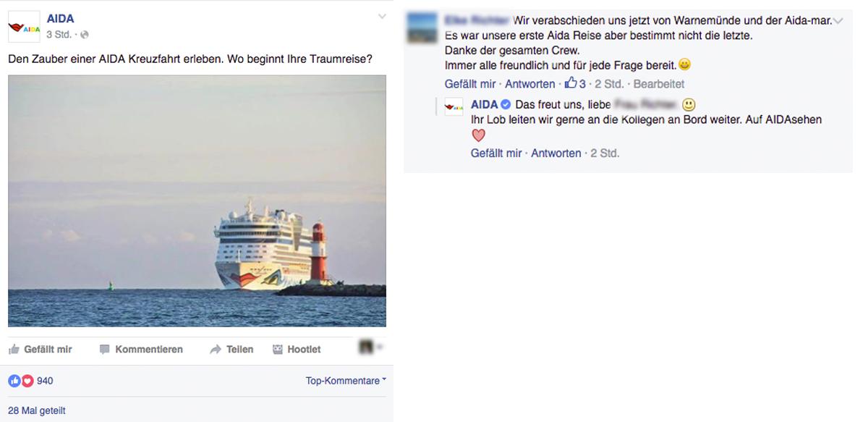
Task: Click the Teilen share arrow button
Action: (x=231, y=350)
